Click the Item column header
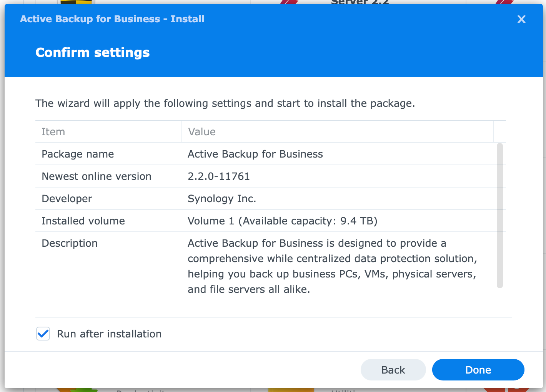Screen dimensions: 546x392 (x=53, y=132)
